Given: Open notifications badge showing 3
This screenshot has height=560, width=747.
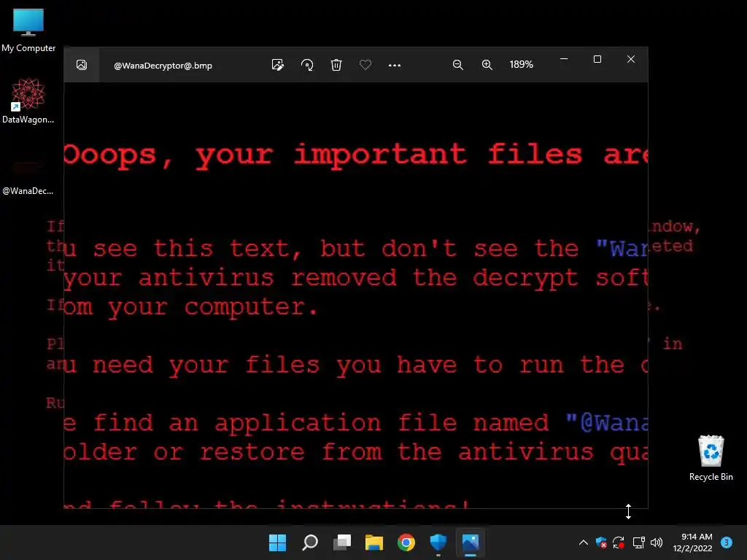Looking at the screenshot, I should click(727, 542).
